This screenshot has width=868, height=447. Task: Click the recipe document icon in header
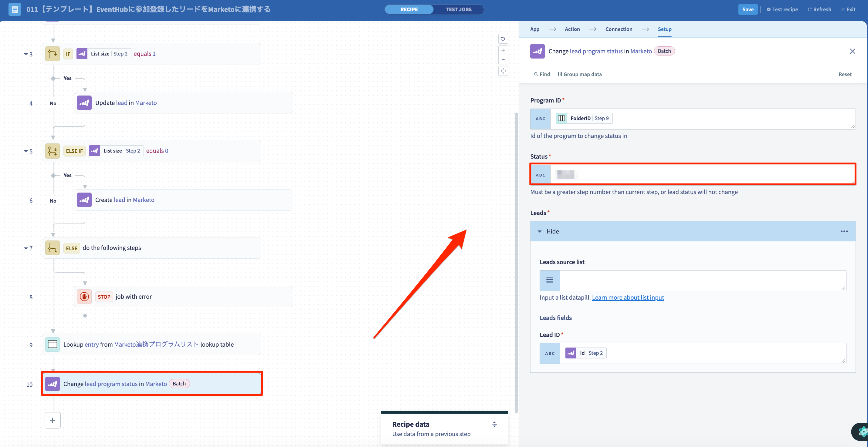pyautogui.click(x=15, y=9)
